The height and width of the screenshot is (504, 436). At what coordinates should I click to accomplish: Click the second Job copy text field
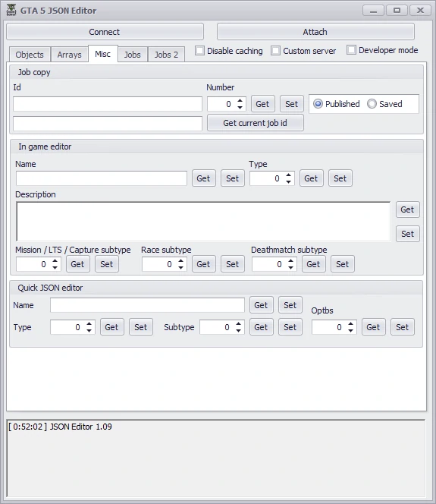coord(108,124)
